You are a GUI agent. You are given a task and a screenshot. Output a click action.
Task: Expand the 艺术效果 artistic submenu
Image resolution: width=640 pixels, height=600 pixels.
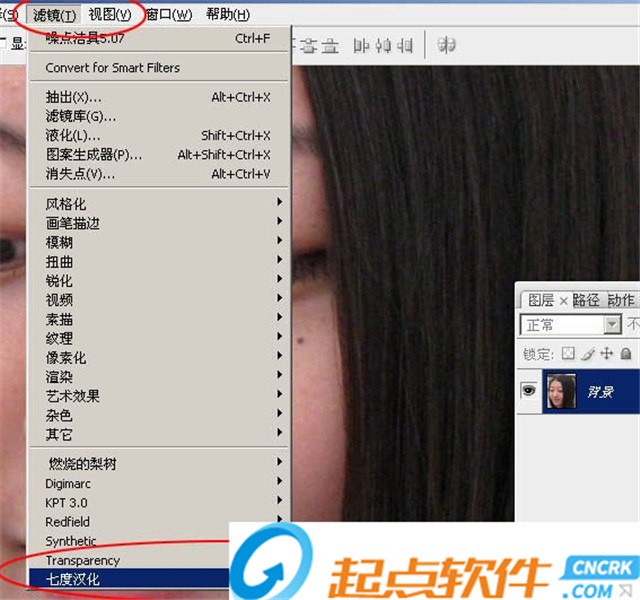(159, 396)
